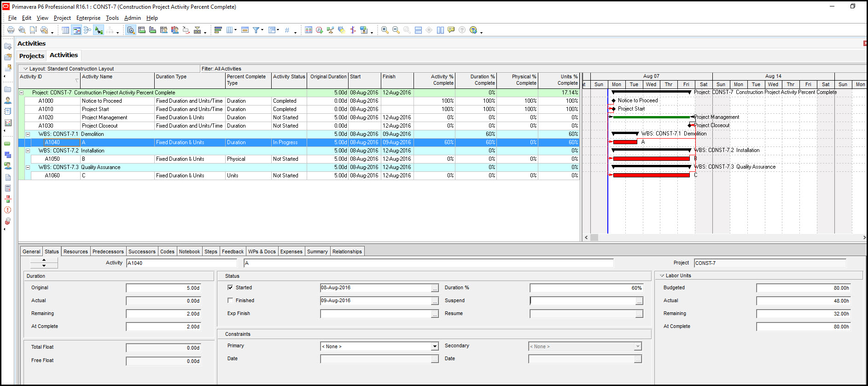Sort by the Activity Name column header
The height and width of the screenshot is (386, 868).
(117, 81)
